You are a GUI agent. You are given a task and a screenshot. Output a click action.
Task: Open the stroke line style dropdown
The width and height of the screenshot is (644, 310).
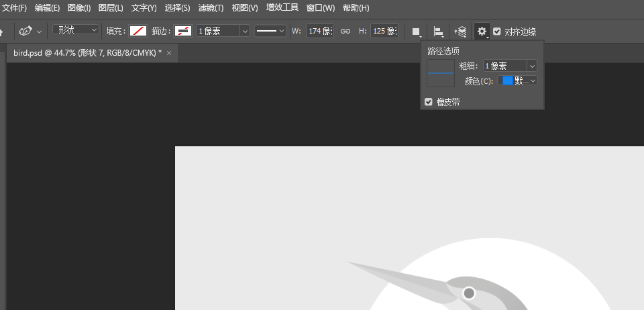coord(270,31)
